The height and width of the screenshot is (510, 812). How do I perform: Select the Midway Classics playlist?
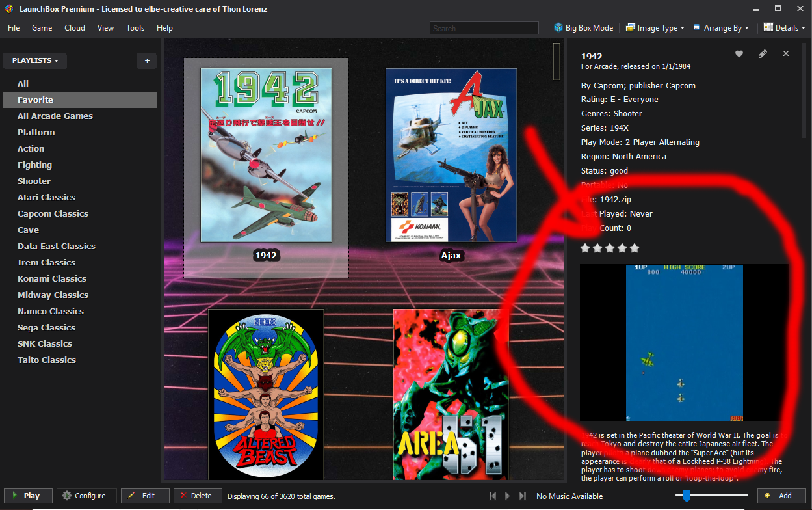click(x=80, y=295)
